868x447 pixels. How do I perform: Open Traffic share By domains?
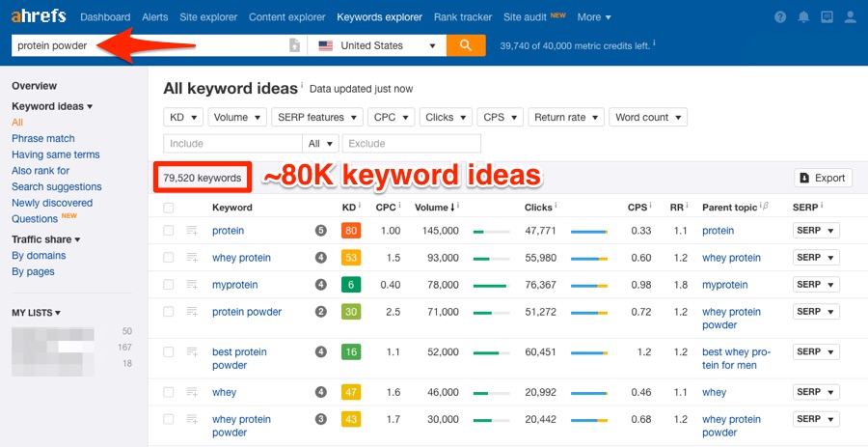pyautogui.click(x=39, y=255)
